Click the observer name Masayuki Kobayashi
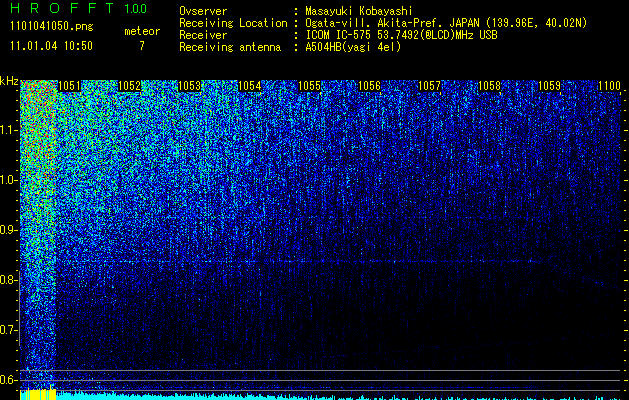The height and width of the screenshot is (400, 629). click(x=359, y=11)
